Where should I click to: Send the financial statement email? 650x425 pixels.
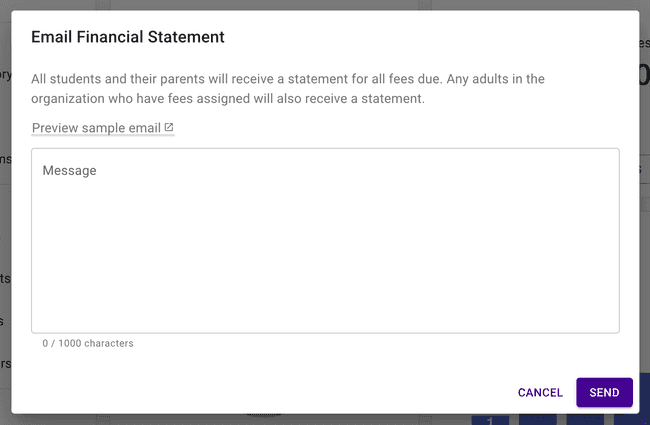click(604, 393)
